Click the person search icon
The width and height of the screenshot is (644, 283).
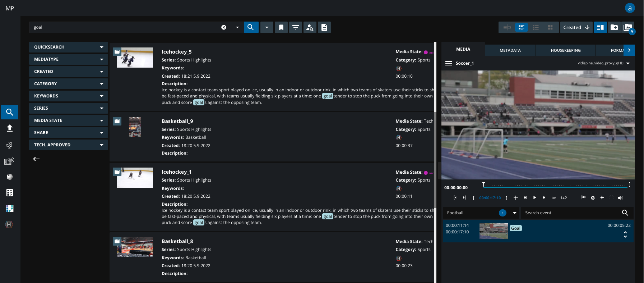click(x=310, y=27)
